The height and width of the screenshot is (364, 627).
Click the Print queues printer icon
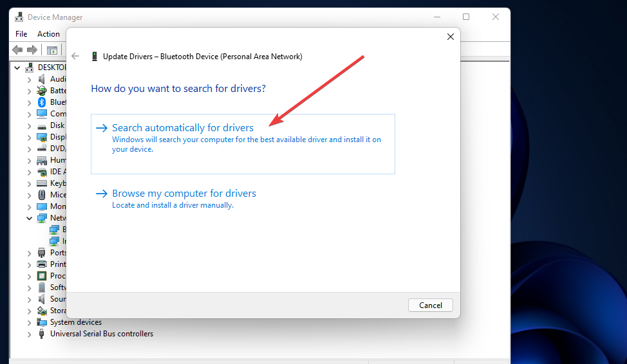(42, 264)
